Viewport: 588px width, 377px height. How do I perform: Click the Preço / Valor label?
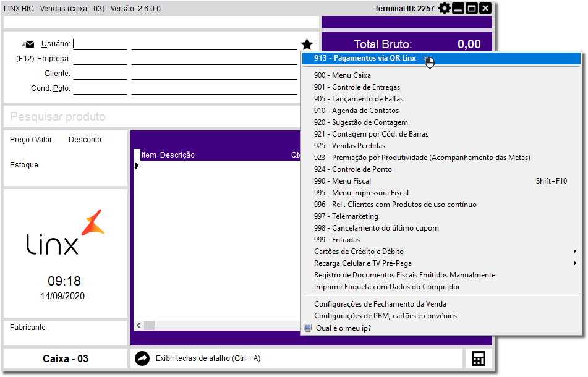pos(31,140)
